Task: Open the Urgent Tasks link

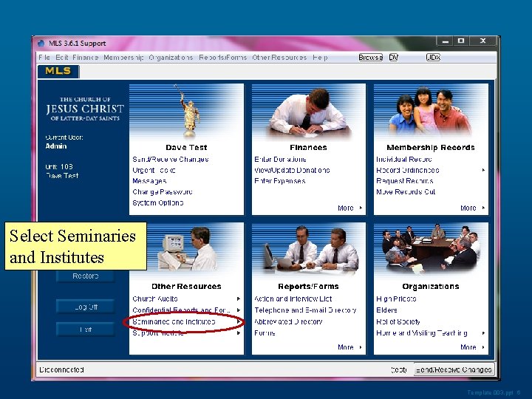Action: pos(154,170)
